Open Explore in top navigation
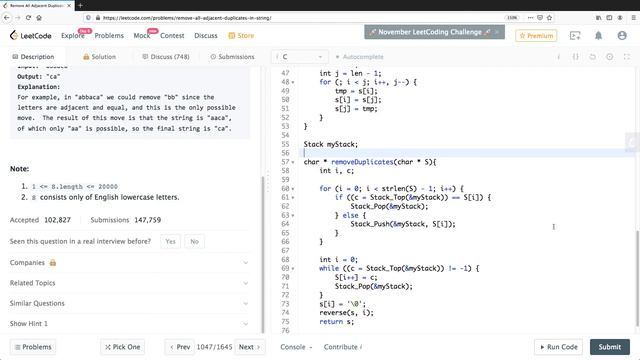Screen dimensions: 640x360 pos(73,36)
